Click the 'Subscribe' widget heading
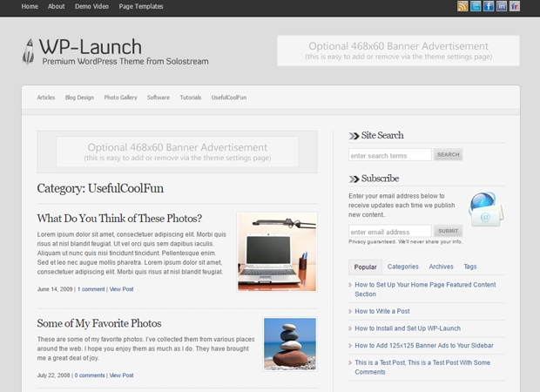 (381, 179)
